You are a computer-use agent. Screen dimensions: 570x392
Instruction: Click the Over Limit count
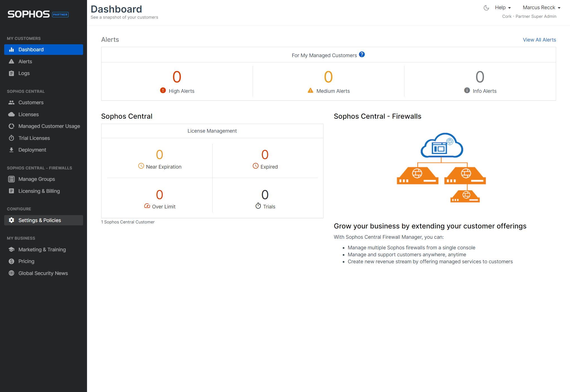click(x=160, y=195)
